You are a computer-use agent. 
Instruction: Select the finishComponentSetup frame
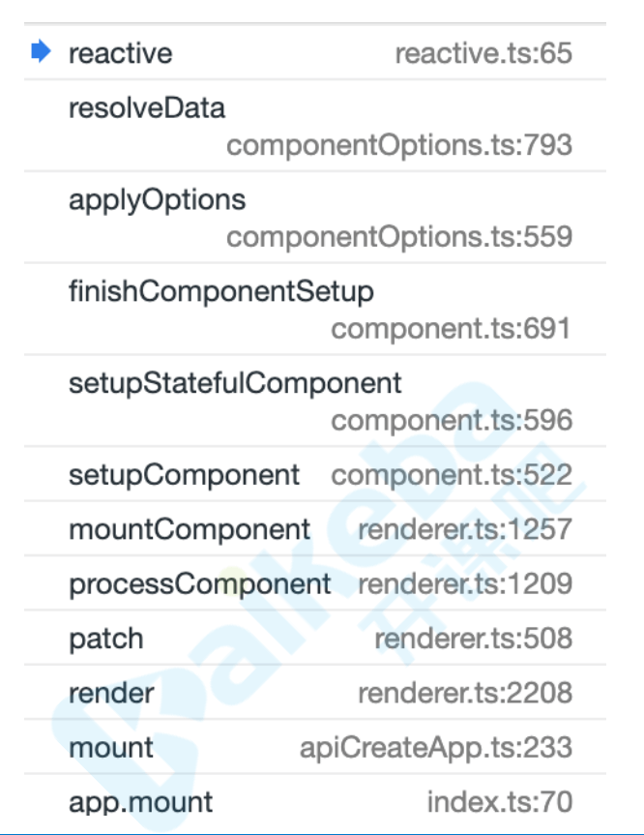(315, 309)
